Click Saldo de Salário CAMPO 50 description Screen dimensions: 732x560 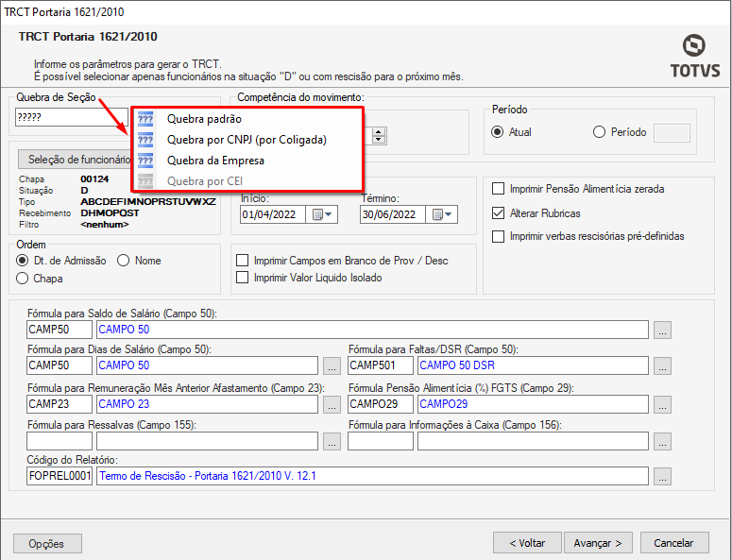[372, 330]
